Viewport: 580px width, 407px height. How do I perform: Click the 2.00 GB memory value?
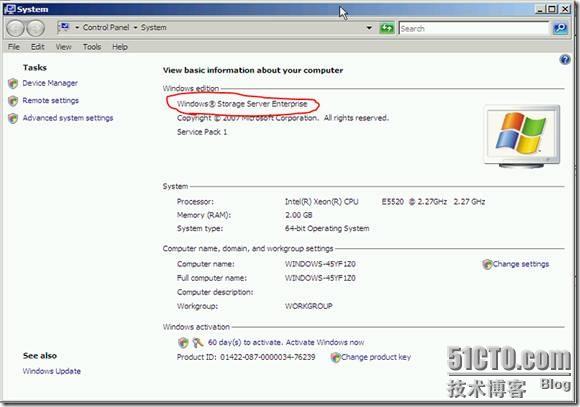point(299,215)
